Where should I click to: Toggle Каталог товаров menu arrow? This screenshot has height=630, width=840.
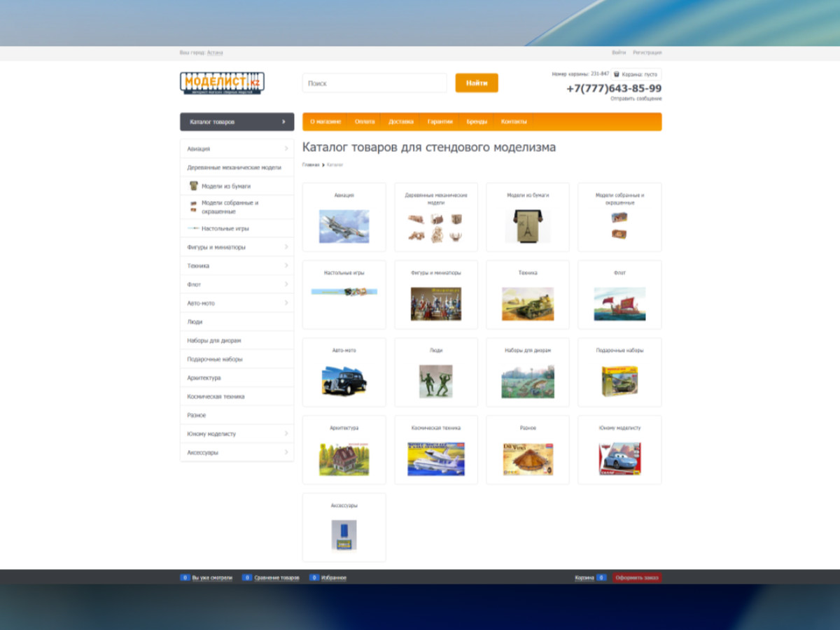pyautogui.click(x=283, y=122)
